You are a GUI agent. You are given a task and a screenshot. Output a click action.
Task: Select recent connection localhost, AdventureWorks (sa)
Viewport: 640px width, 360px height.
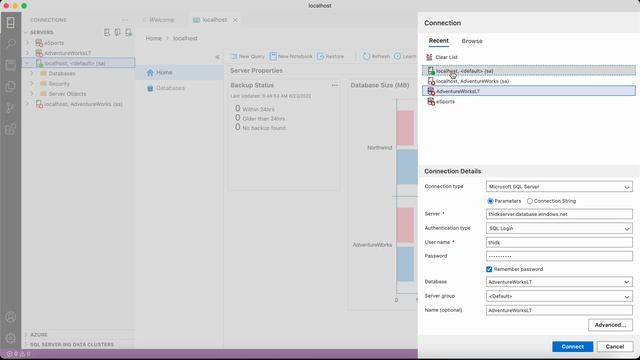click(529, 81)
